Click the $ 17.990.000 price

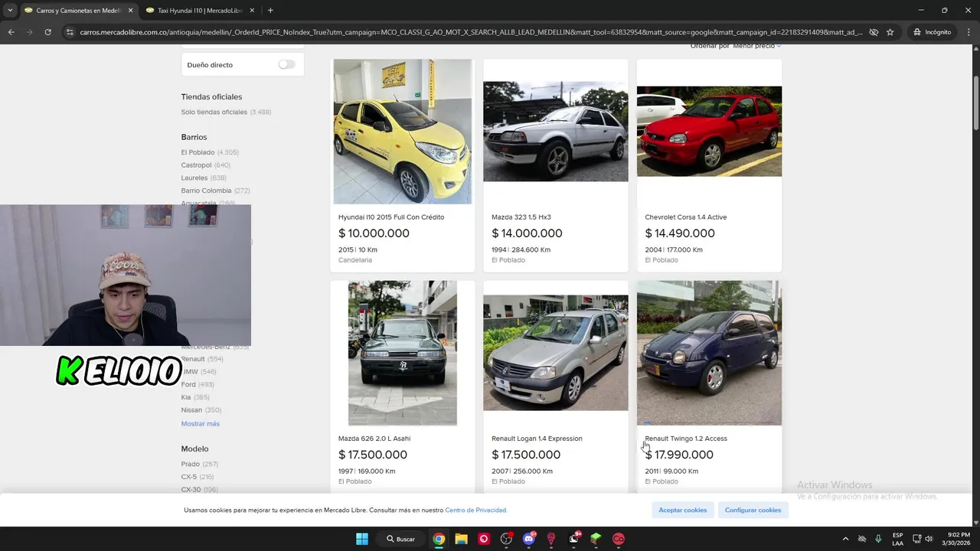679,455
